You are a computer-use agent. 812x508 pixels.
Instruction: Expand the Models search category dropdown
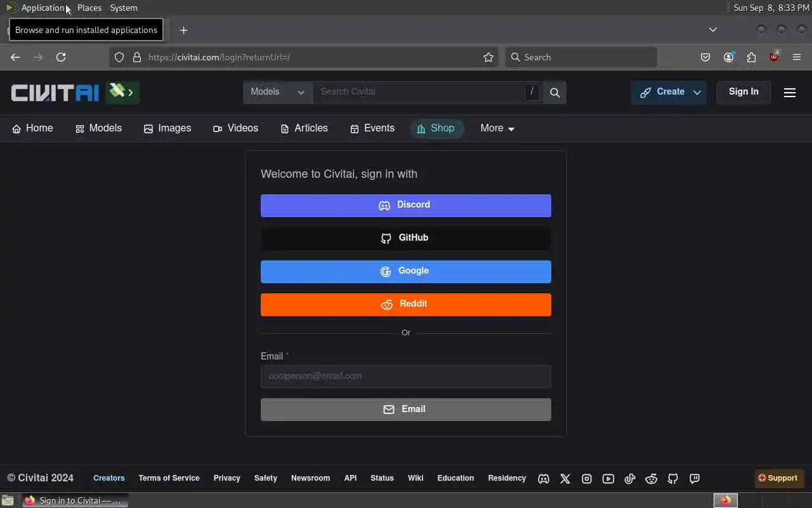(278, 93)
